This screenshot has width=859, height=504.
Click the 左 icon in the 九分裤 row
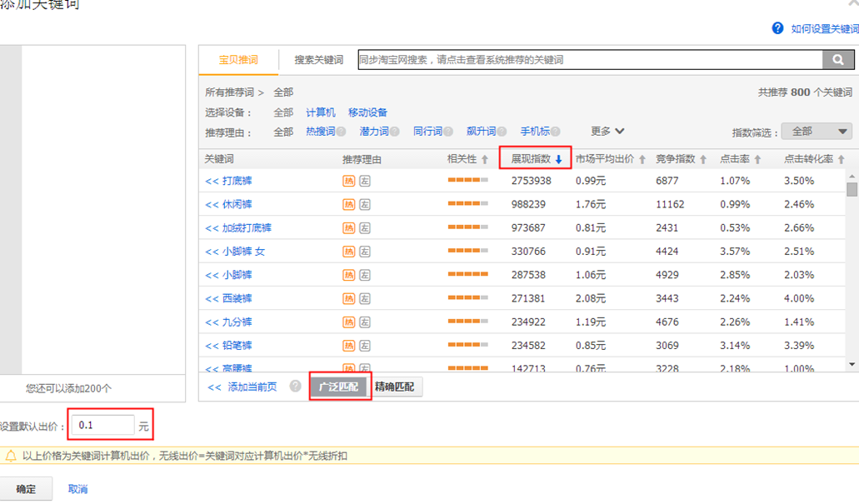tap(365, 322)
